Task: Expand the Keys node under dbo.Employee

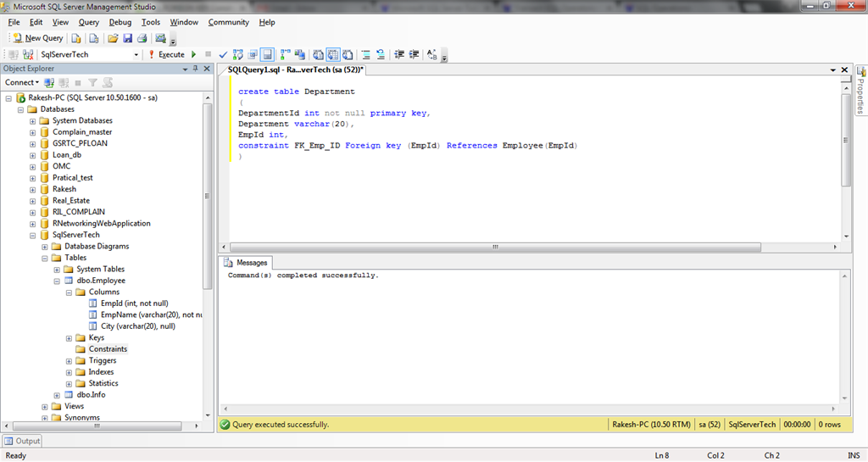Action: [x=69, y=338]
